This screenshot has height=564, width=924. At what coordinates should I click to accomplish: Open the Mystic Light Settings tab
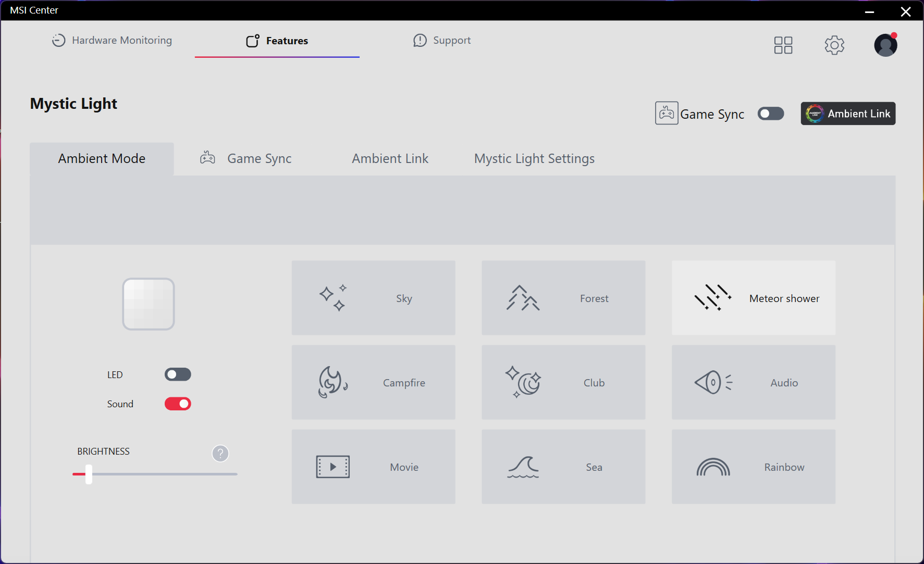[534, 159]
